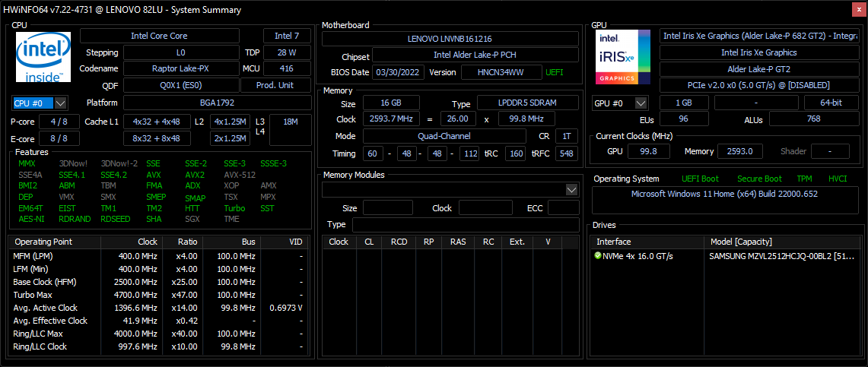Click the BIOS Date 03/30/2022 field
The image size is (868, 367).
[x=399, y=72]
